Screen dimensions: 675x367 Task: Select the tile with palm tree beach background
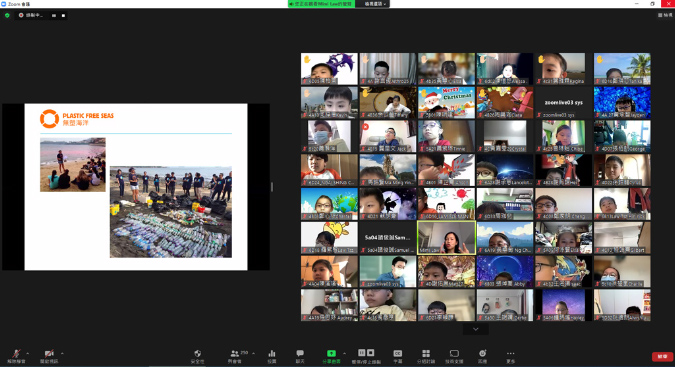coord(622,69)
